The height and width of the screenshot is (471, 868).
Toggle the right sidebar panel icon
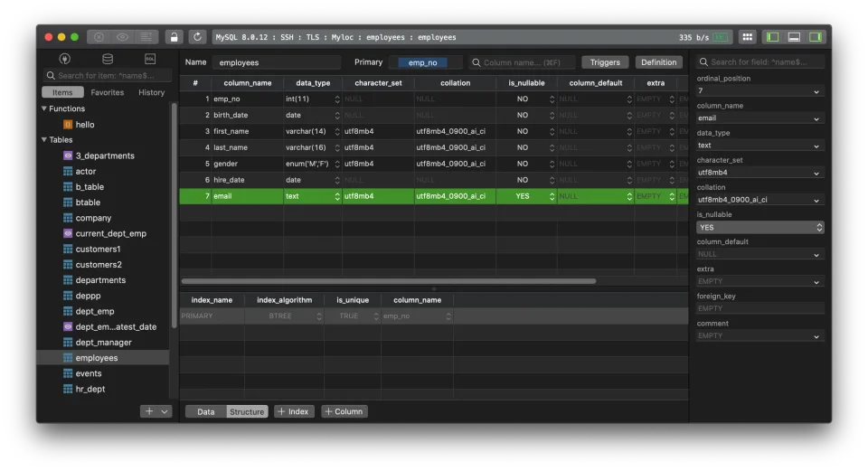coord(816,37)
